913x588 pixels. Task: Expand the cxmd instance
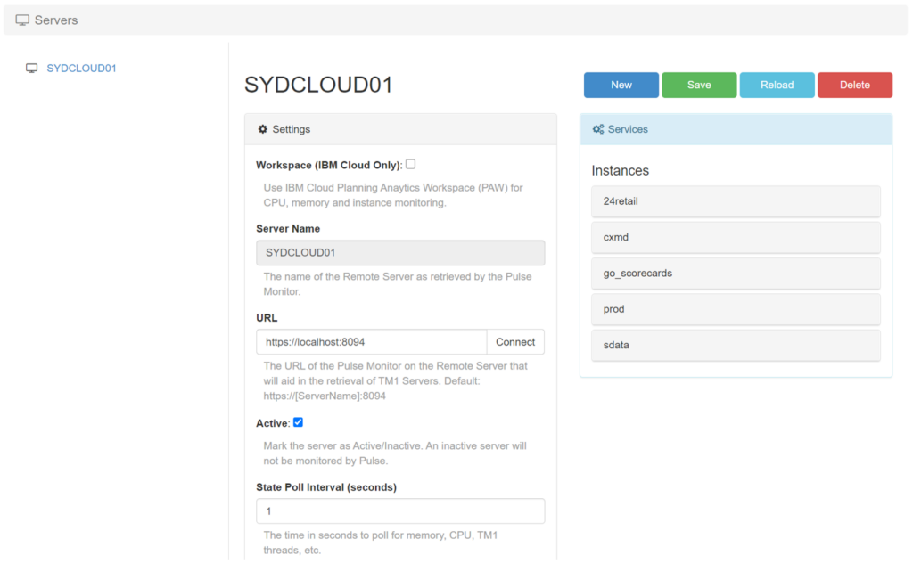coord(736,238)
